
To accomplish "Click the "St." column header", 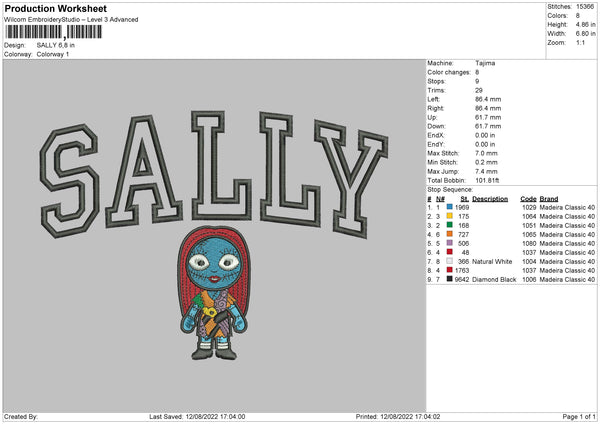I will click(465, 199).
